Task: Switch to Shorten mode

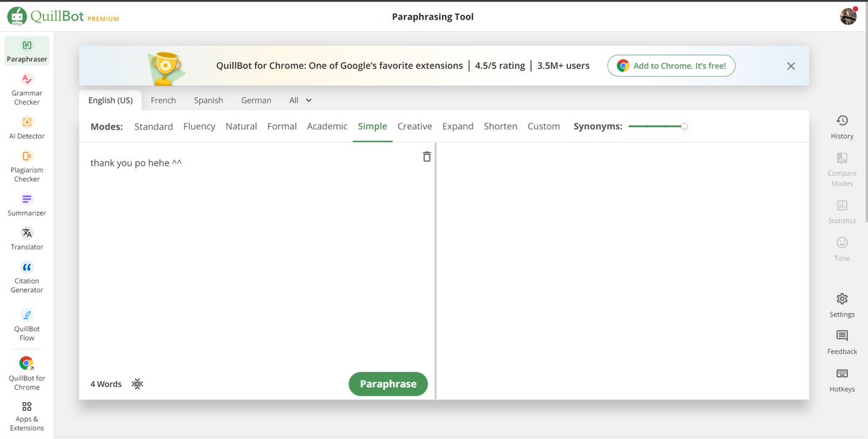Action: [501, 126]
